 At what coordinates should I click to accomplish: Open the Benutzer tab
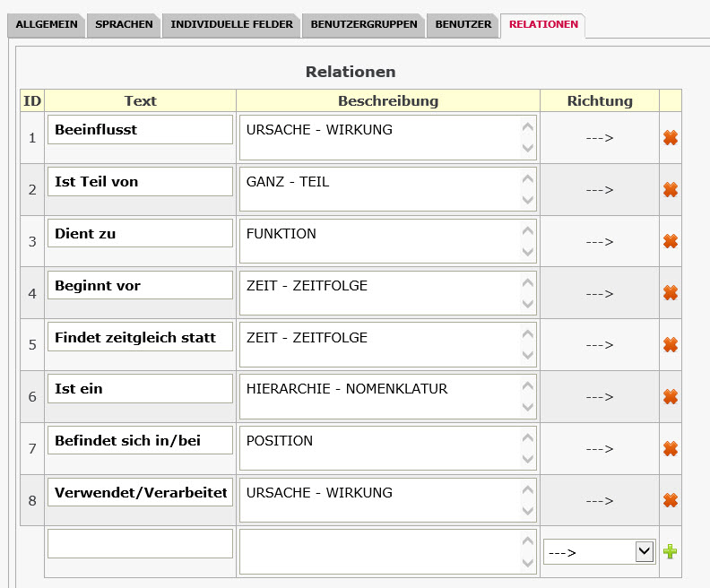[463, 25]
